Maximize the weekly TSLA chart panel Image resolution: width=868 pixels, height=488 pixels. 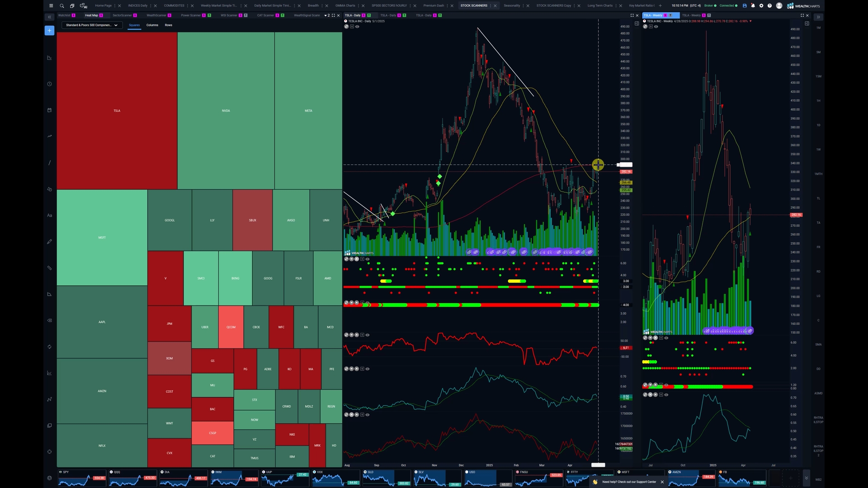coord(802,15)
